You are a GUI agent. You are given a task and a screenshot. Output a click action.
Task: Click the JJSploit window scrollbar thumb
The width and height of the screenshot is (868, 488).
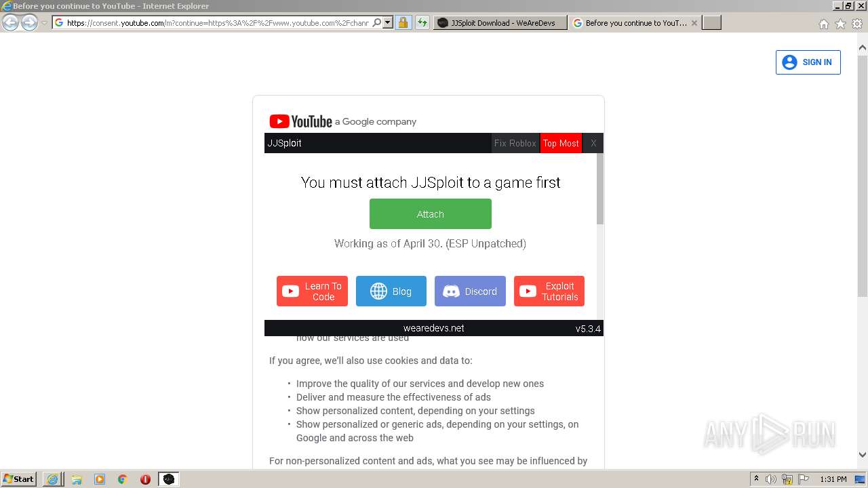[600, 188]
